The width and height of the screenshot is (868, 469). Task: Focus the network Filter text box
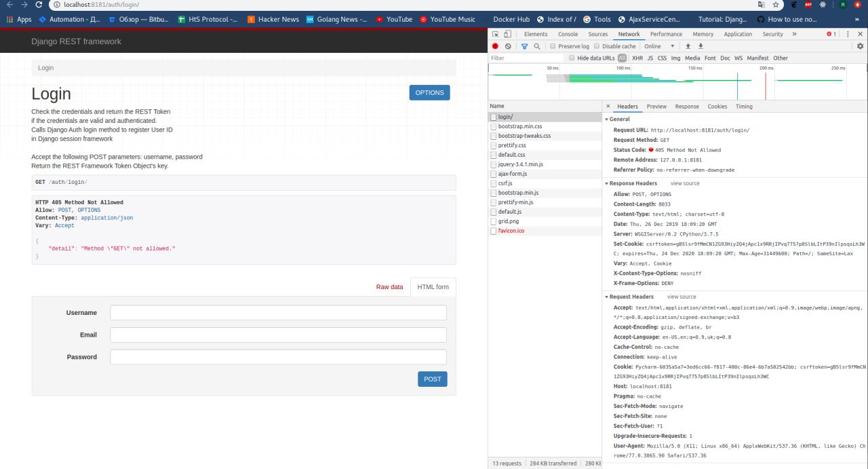pos(528,58)
